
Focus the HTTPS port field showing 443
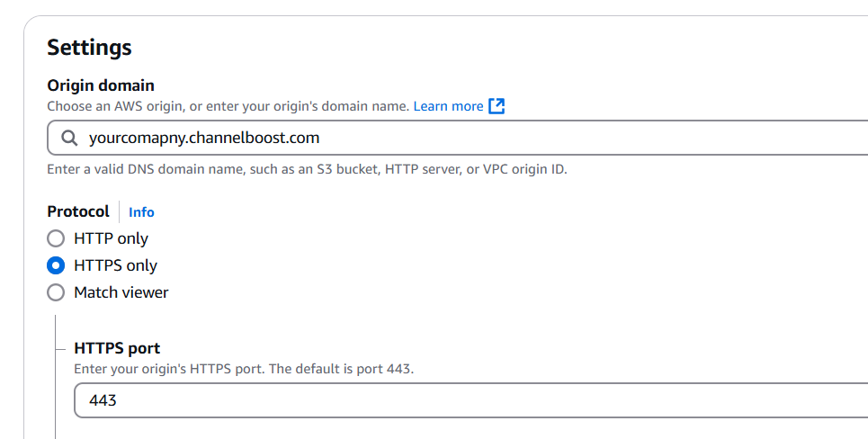[470, 400]
